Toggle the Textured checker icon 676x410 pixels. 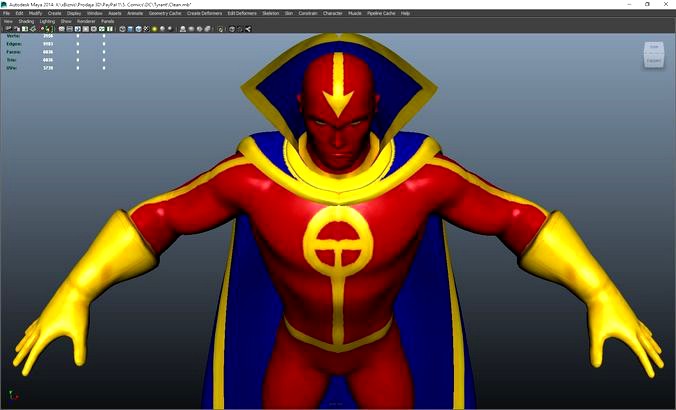click(x=146, y=29)
